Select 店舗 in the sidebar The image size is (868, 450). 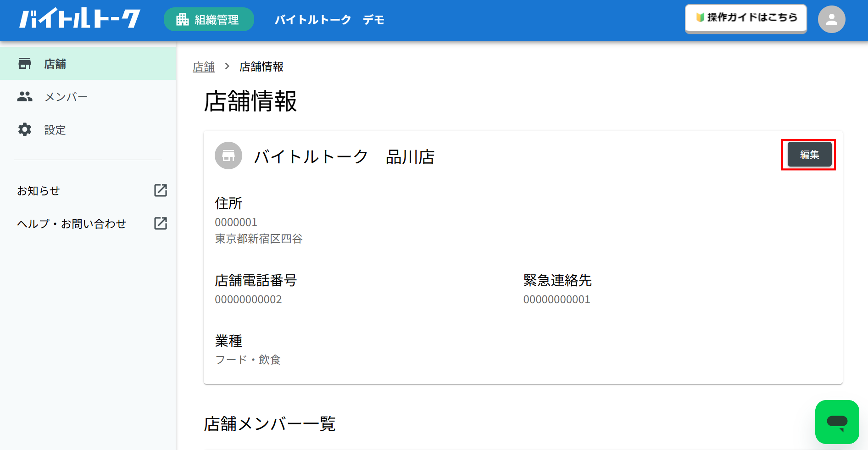88,64
